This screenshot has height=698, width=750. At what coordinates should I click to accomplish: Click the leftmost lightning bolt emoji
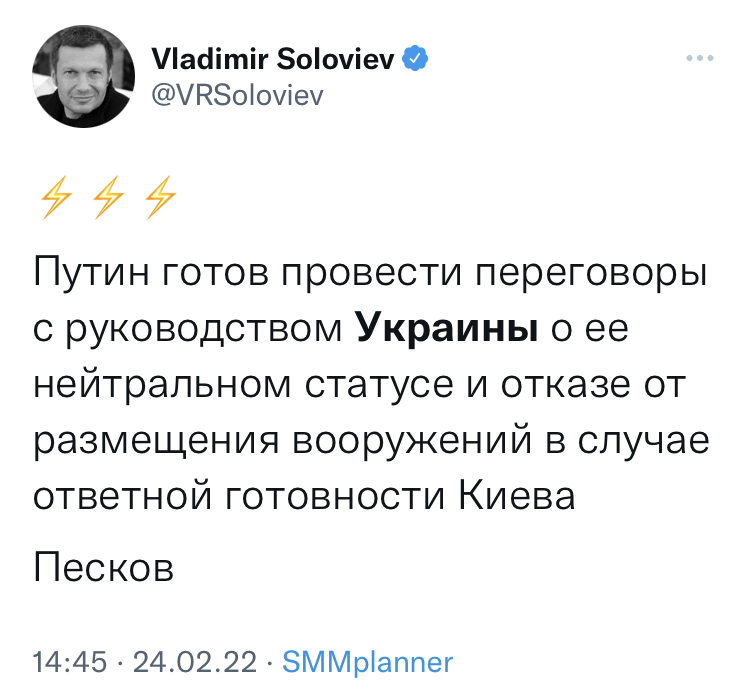56,198
